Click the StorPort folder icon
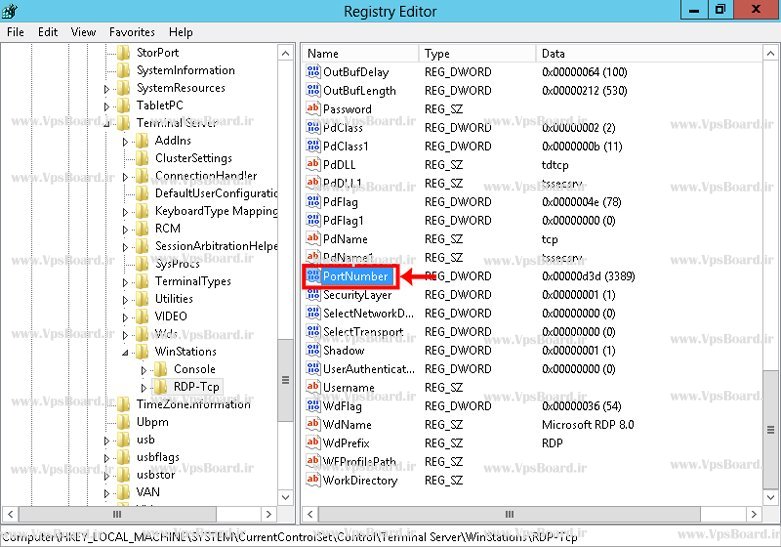781x547 pixels. click(x=123, y=52)
